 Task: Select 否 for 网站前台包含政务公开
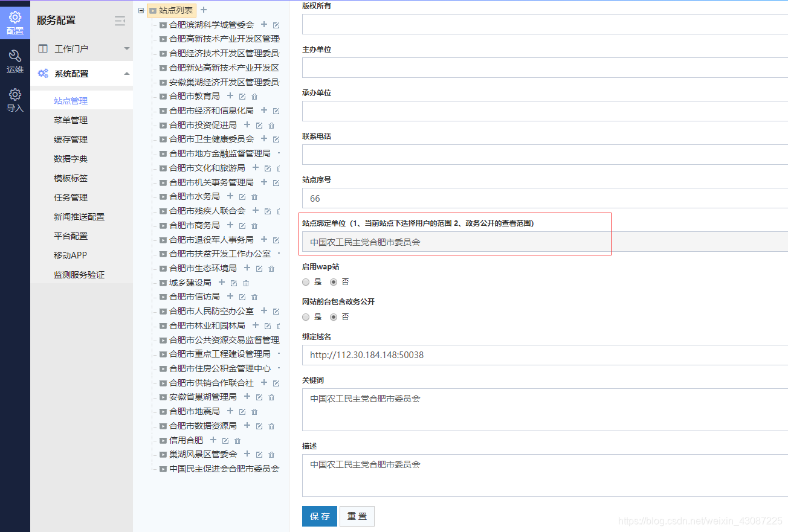pos(334,317)
